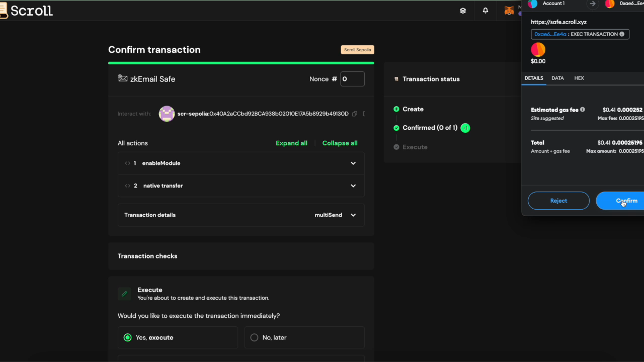Switch to DATA tab in MetaMask
Image resolution: width=644 pixels, height=362 pixels.
557,78
